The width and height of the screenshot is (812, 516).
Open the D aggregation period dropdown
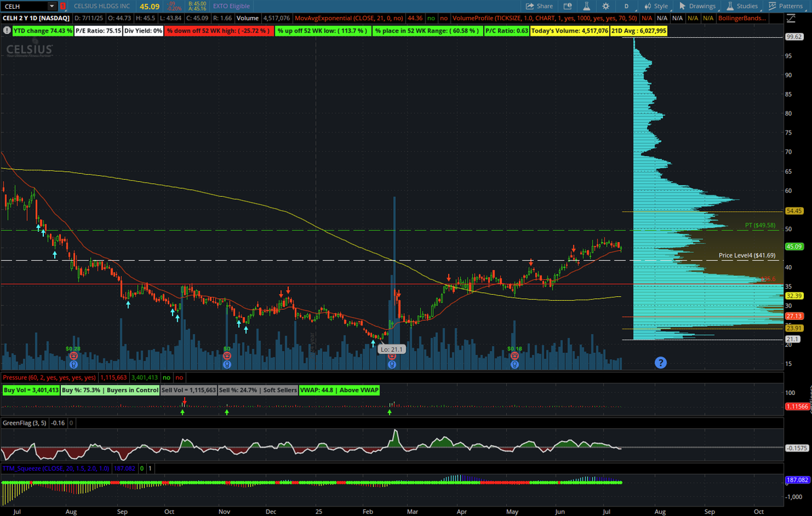pos(627,6)
